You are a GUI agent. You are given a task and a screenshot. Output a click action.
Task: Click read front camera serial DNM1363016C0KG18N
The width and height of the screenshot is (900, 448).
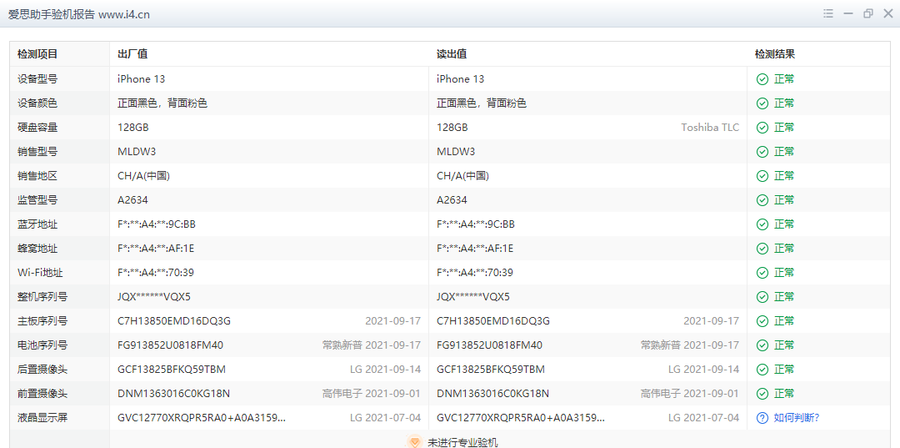[492, 394]
